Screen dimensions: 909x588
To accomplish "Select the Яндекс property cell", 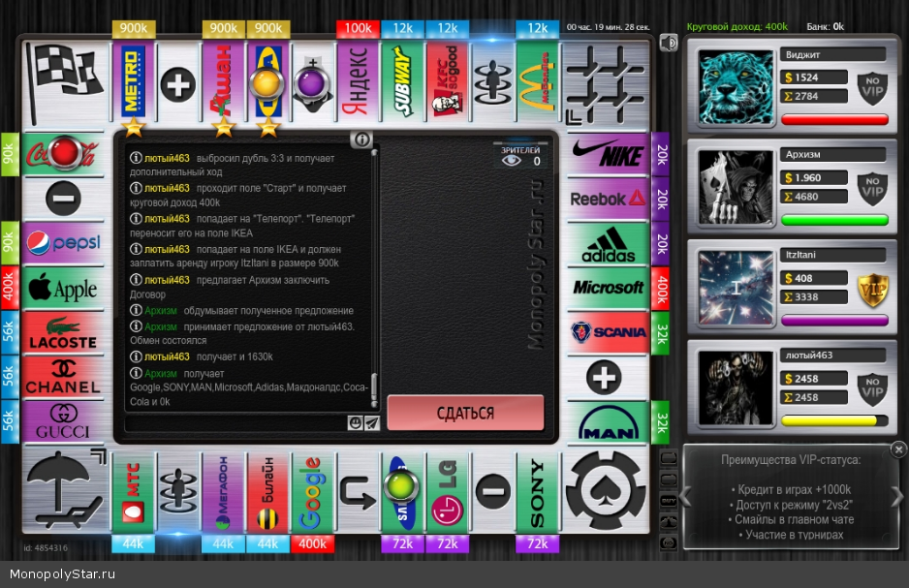I will coord(357,82).
